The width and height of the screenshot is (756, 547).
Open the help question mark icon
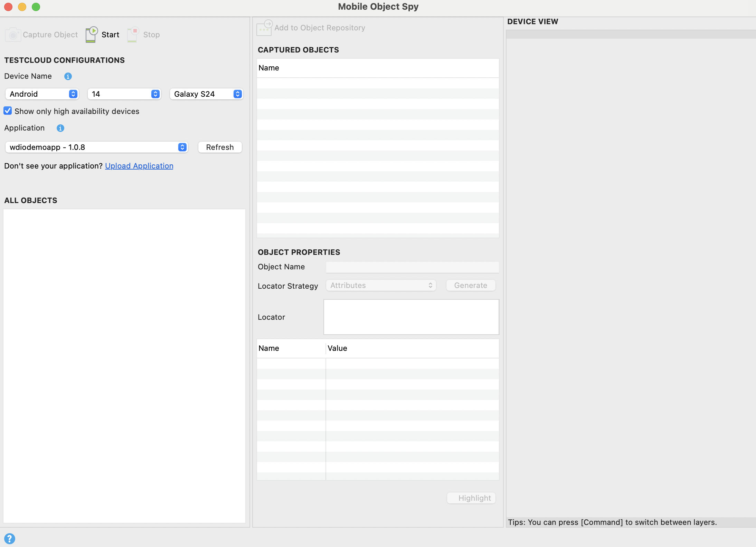click(10, 538)
